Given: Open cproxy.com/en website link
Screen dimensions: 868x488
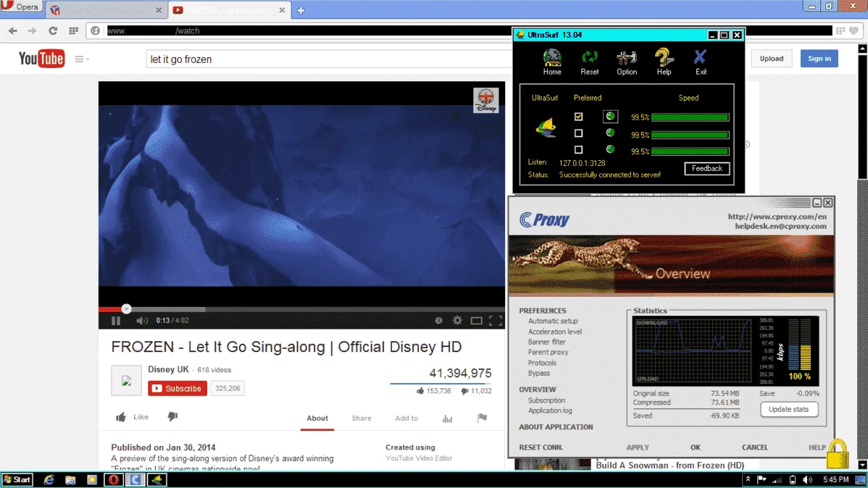Looking at the screenshot, I should click(x=777, y=217).
